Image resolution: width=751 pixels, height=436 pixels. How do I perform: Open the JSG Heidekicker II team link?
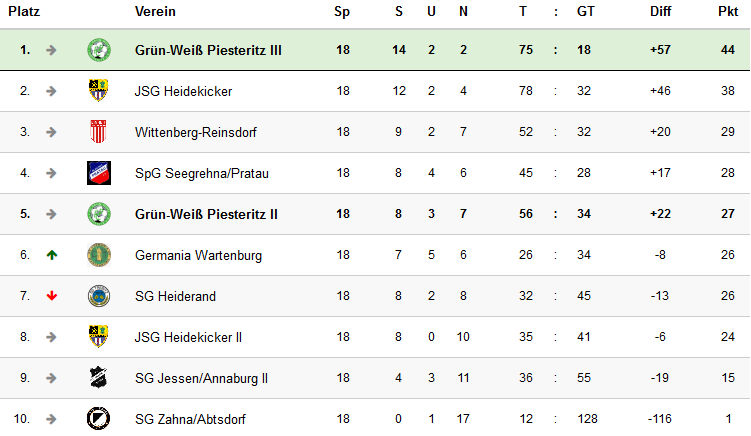(188, 337)
